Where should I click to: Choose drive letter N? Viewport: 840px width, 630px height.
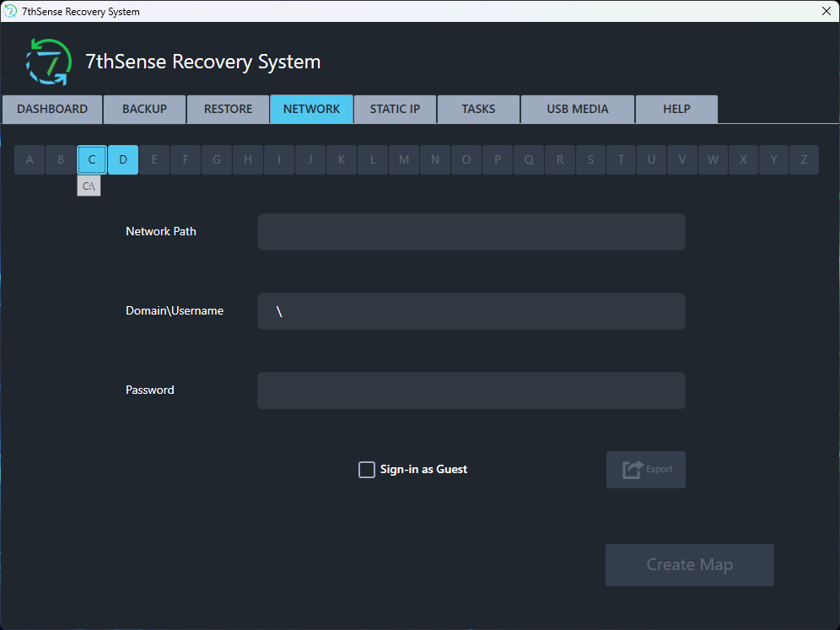click(435, 159)
